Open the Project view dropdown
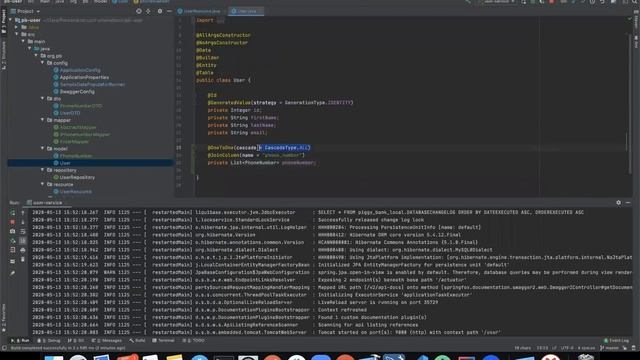Viewport: 640px width, 360px height. pyautogui.click(x=25, y=11)
